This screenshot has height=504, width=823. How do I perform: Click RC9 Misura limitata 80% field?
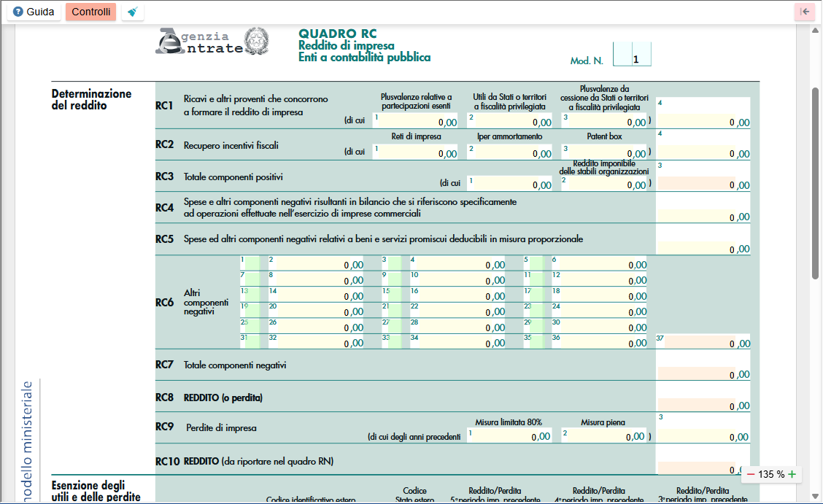click(510, 435)
